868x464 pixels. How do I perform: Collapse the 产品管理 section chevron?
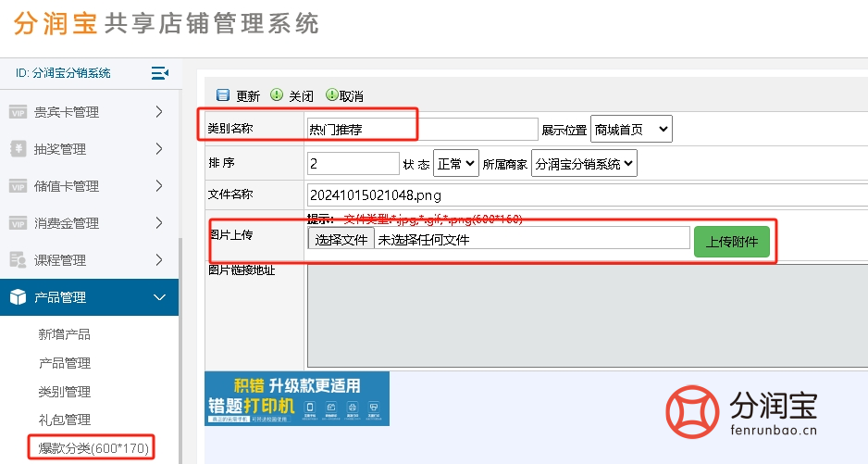tap(159, 297)
